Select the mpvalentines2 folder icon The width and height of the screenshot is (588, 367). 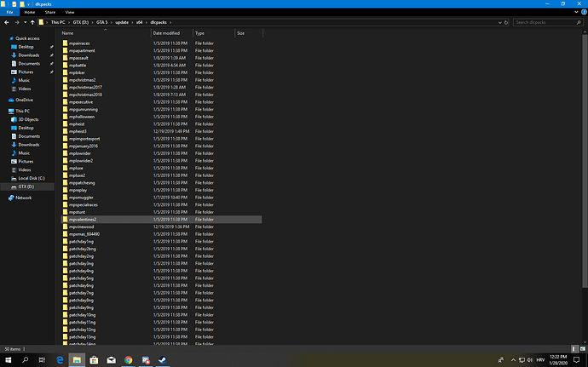(66, 220)
